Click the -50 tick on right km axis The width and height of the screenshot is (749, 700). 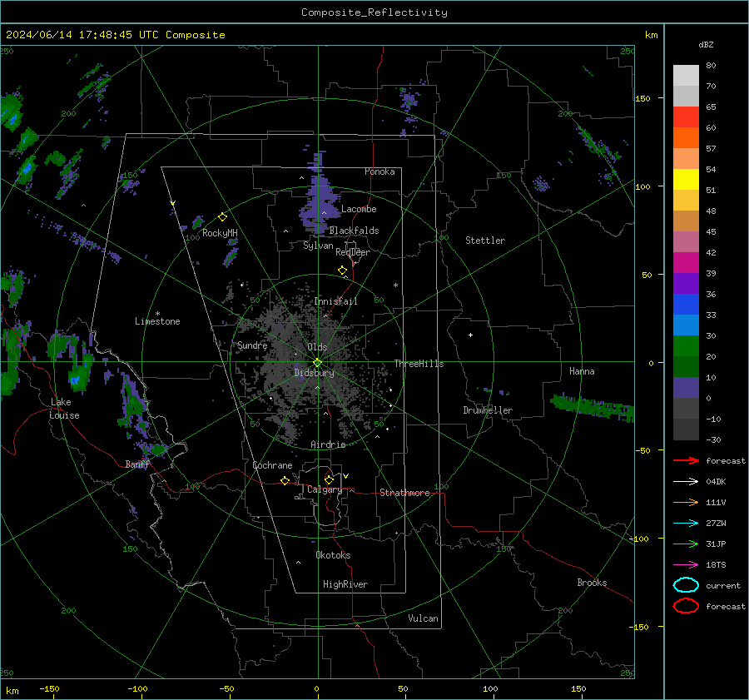coord(644,450)
